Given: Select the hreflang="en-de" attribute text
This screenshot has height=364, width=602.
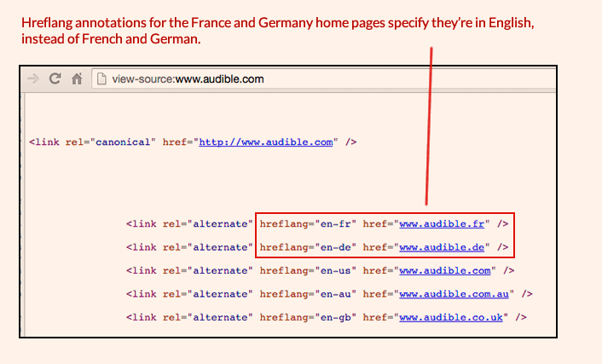Looking at the screenshot, I should pyautogui.click(x=308, y=247).
